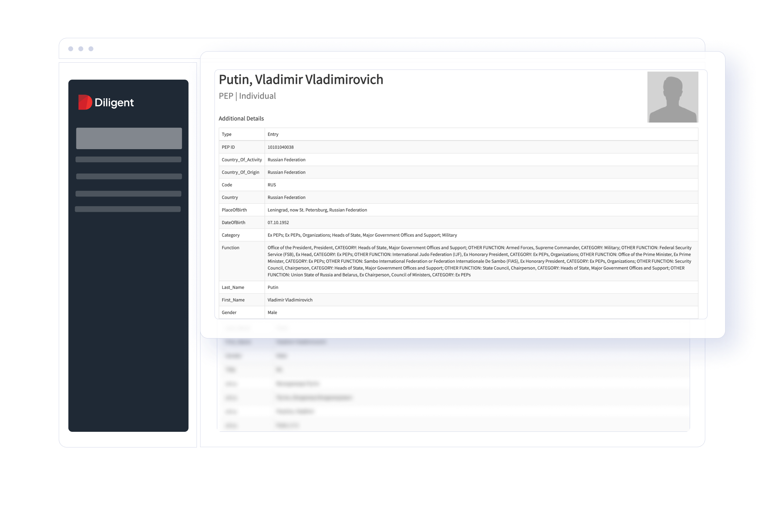The image size is (764, 532).
Task: Click the first window control dot
Action: tap(71, 49)
